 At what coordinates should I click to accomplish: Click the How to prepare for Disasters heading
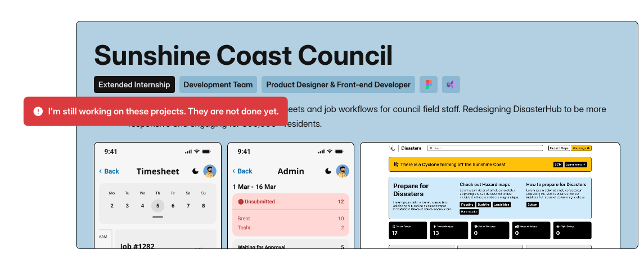click(556, 184)
